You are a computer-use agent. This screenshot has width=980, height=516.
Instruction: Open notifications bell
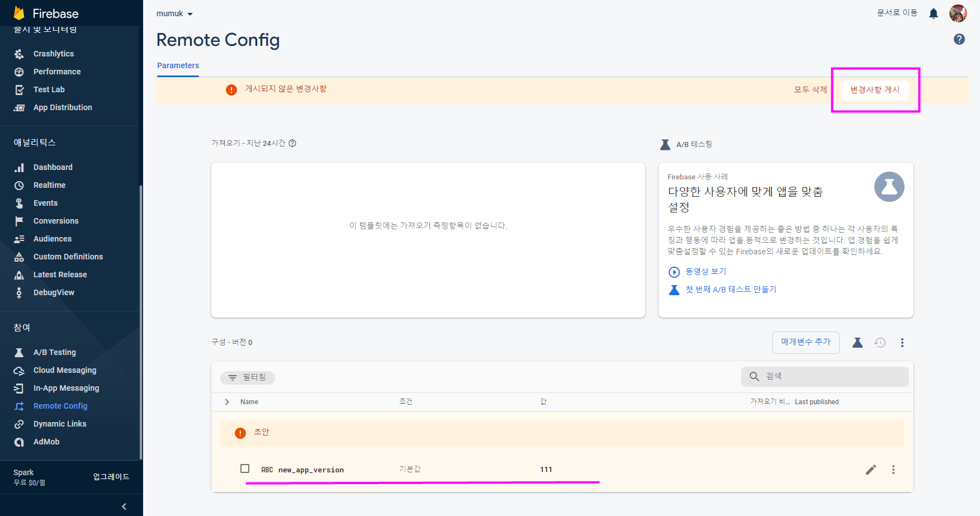coord(934,13)
